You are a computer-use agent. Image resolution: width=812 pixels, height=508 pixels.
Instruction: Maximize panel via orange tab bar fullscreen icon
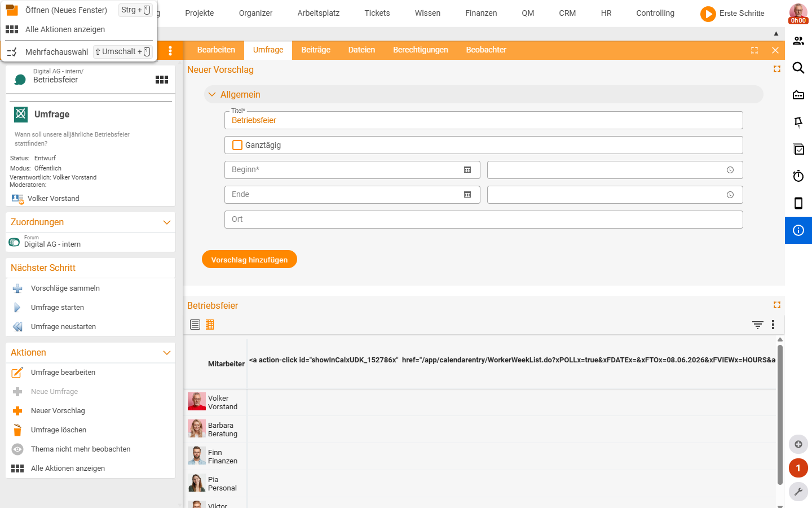(x=754, y=50)
